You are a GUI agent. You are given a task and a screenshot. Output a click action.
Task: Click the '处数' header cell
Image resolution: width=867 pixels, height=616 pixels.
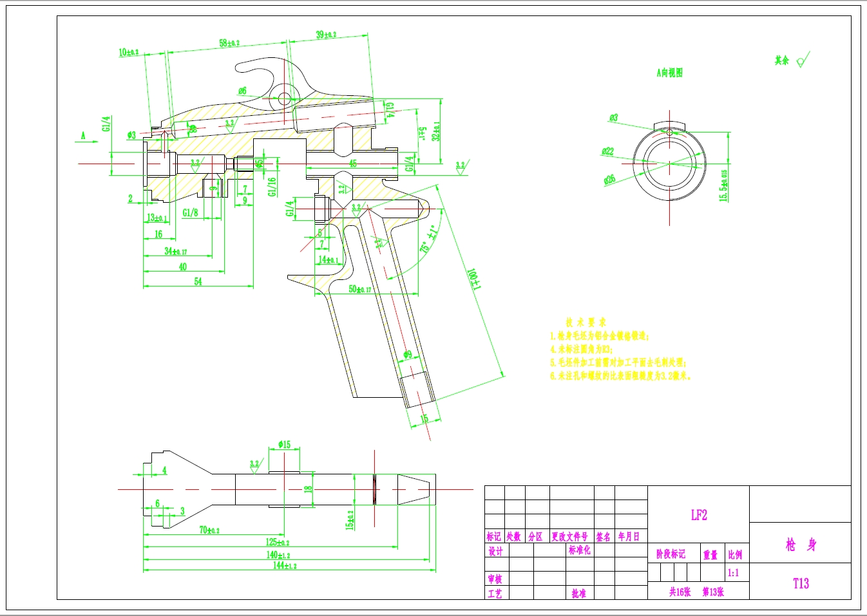click(x=513, y=536)
